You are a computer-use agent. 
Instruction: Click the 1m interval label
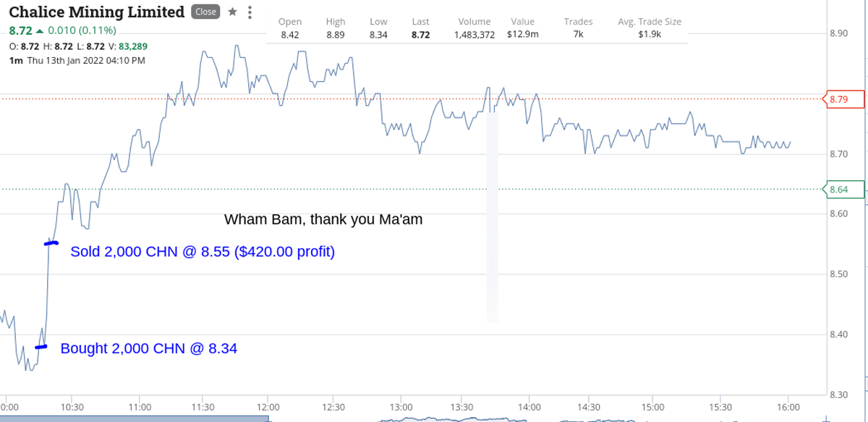16,61
